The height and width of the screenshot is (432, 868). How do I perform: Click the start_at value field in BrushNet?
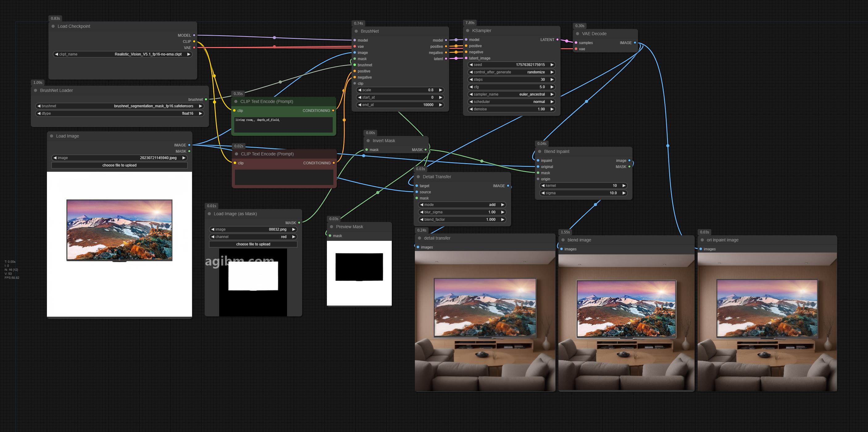click(x=400, y=97)
